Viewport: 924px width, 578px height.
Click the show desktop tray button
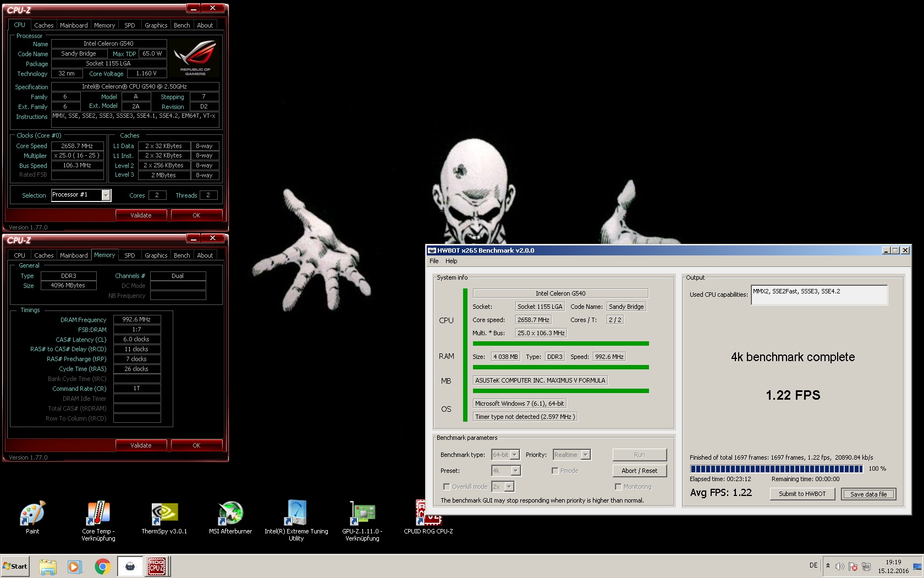coord(917,566)
